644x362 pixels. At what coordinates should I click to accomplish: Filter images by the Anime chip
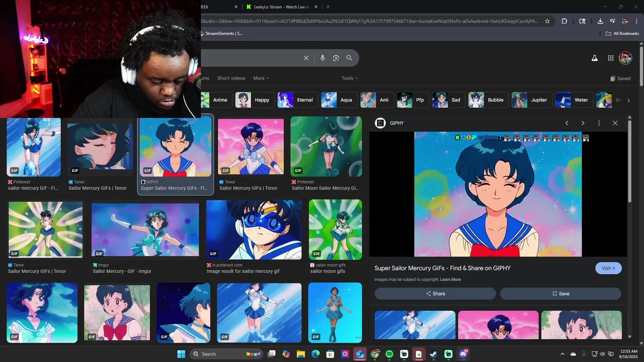pos(215,100)
